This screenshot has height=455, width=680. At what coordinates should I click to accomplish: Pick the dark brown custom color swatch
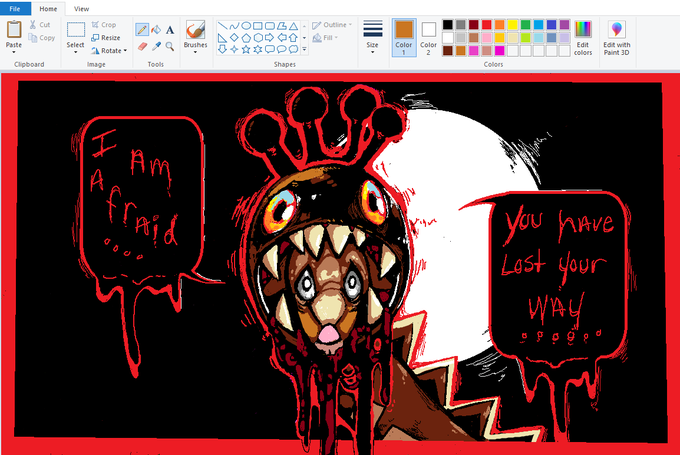(448, 51)
